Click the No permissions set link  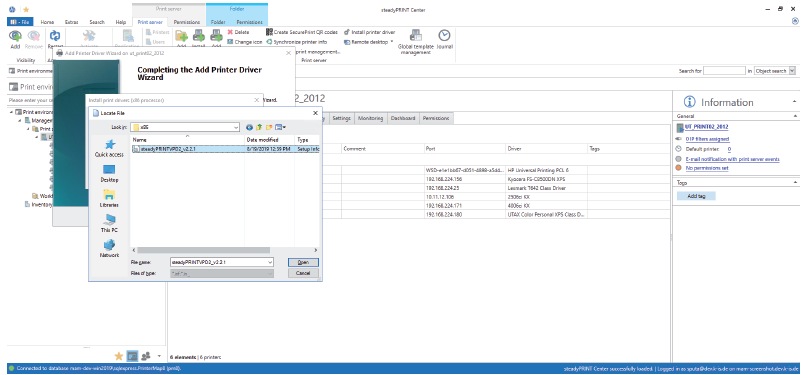(x=707, y=168)
